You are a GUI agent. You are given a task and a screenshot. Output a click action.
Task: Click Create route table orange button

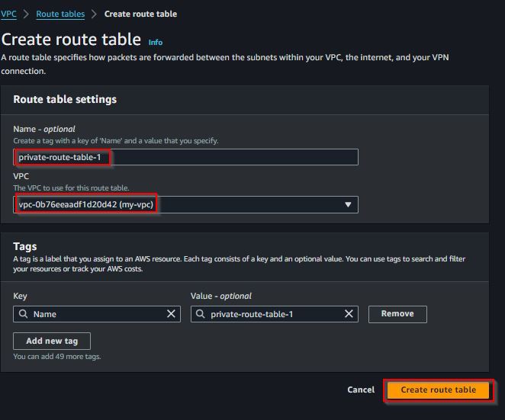(x=438, y=390)
